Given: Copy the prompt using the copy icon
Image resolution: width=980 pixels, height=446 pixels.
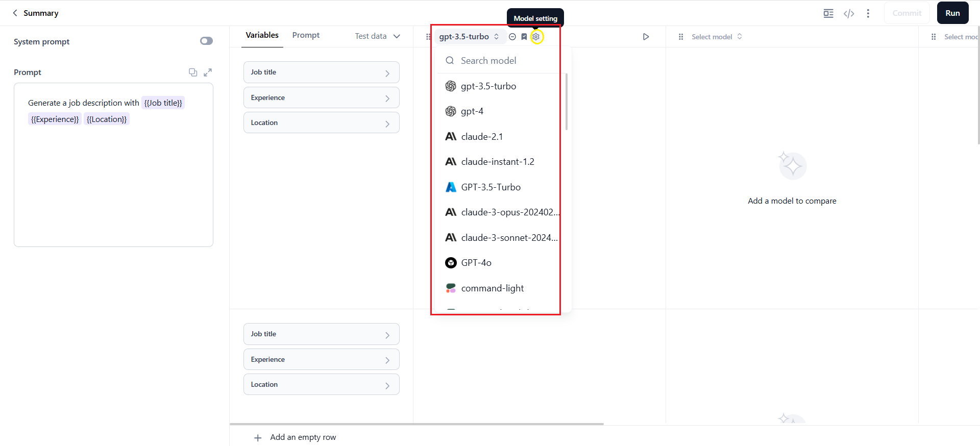Looking at the screenshot, I should 193,72.
